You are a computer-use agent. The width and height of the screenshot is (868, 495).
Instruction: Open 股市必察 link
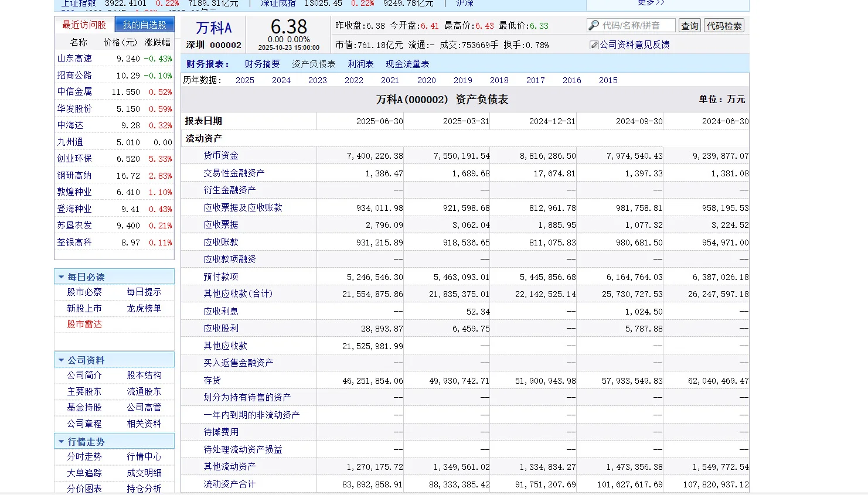pos(84,292)
